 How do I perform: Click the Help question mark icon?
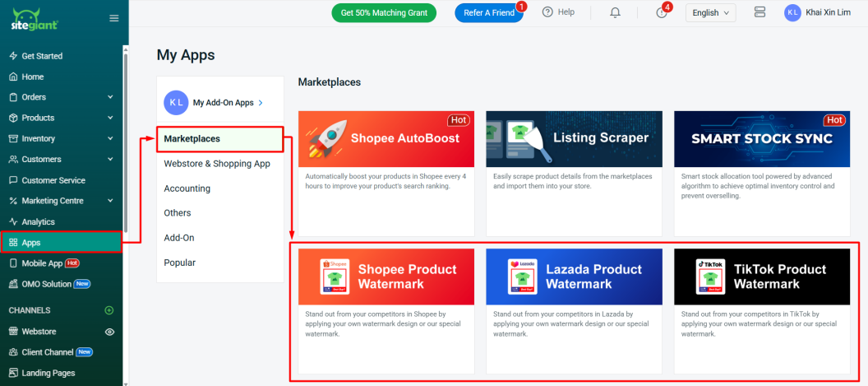[547, 12]
